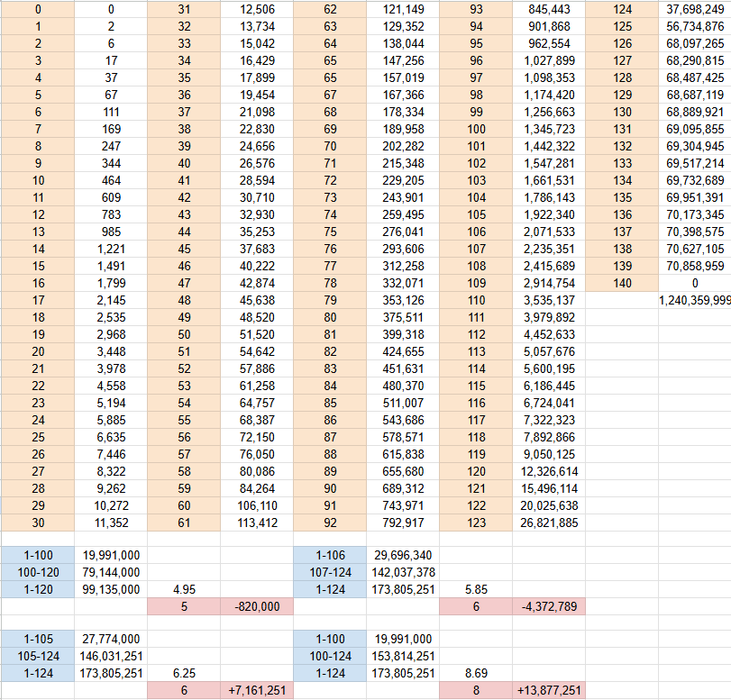Select the value 70,858,959 for level 139

click(694, 266)
